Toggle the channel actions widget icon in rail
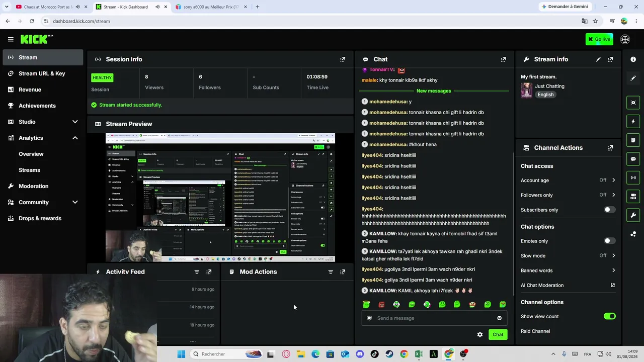The image size is (644, 362). coord(633,196)
